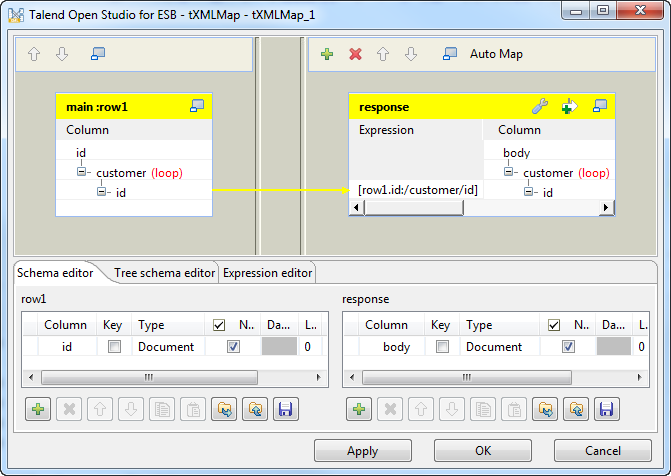Image resolution: width=671 pixels, height=476 pixels.
Task: Move row1 schema column up
Action: [100, 409]
